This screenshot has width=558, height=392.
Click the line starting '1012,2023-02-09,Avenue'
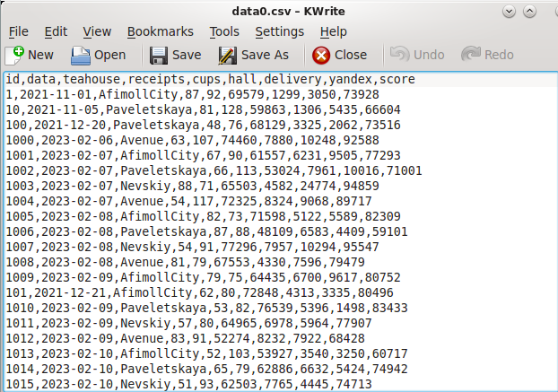click(186, 338)
